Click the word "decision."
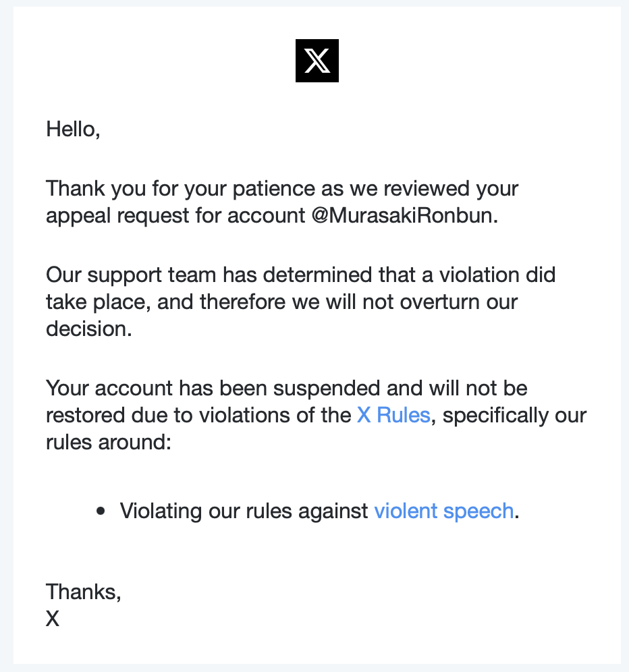Viewport: 629px width, 672px height. [x=89, y=329]
